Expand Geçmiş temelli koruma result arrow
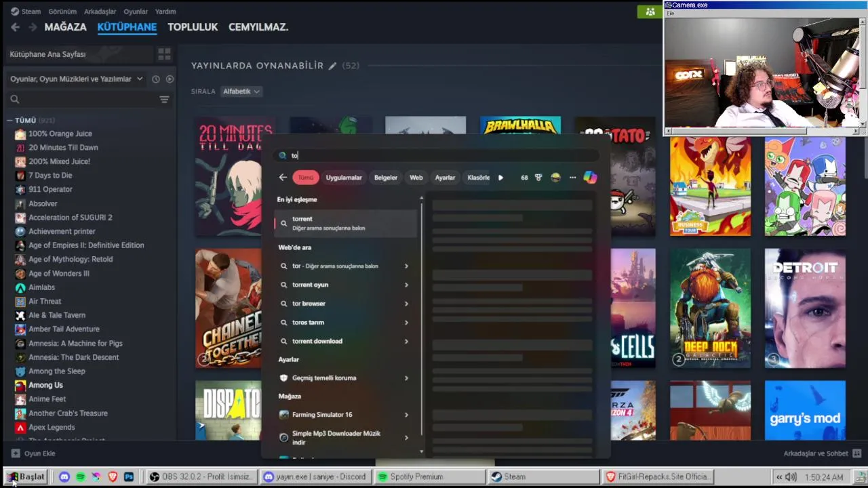Screen dimensions: 868x488 tap(406, 378)
